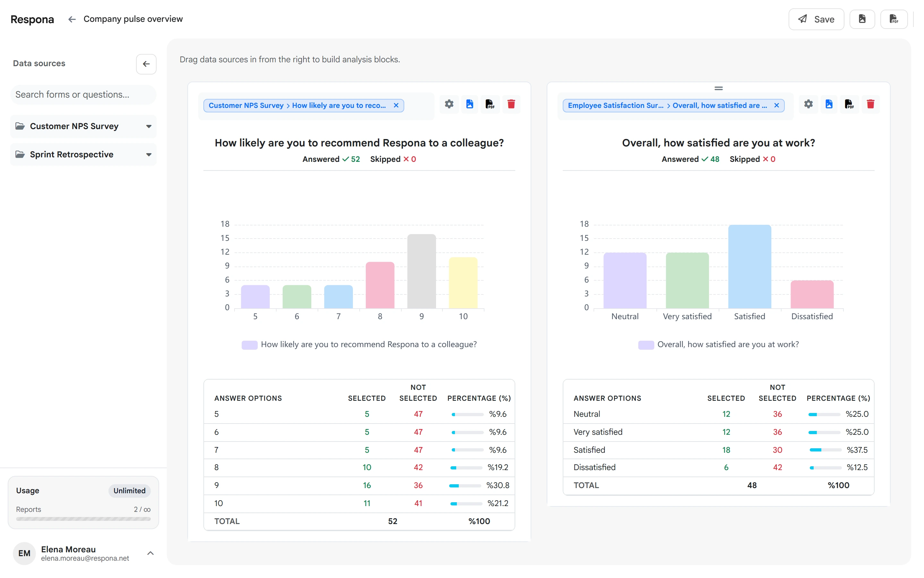Click the NPS table TOTAL value 52
This screenshot has width=924, height=578.
pyautogui.click(x=392, y=521)
